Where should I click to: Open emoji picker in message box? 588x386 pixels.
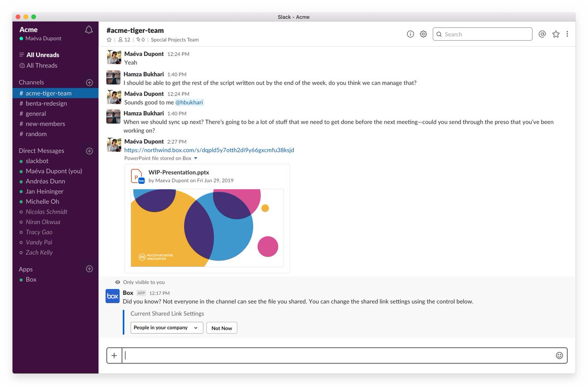559,356
